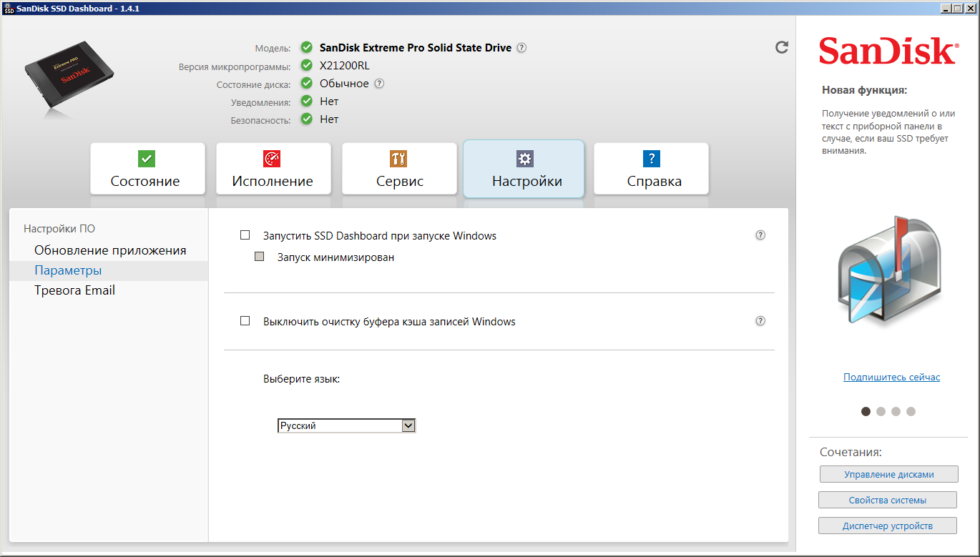This screenshot has height=557, width=980.
Task: Click the help icon for the write-cache buffer option
Action: pos(760,321)
